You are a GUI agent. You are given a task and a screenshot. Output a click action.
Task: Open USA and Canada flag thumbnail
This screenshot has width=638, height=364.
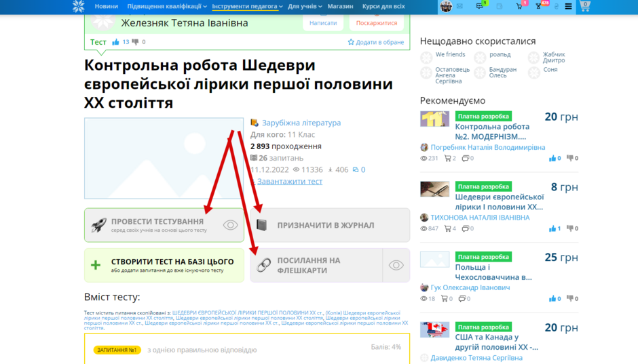click(434, 329)
